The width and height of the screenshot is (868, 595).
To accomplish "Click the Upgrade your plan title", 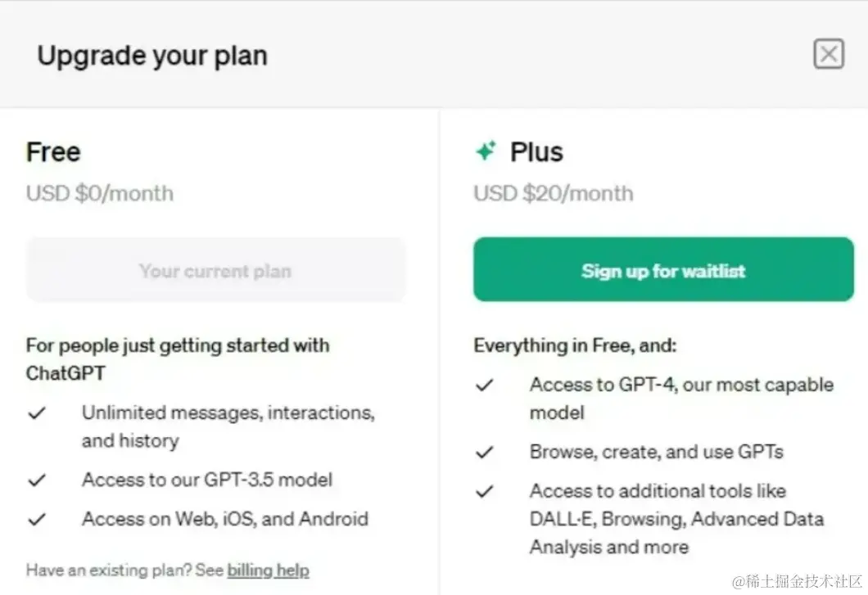I will (152, 56).
